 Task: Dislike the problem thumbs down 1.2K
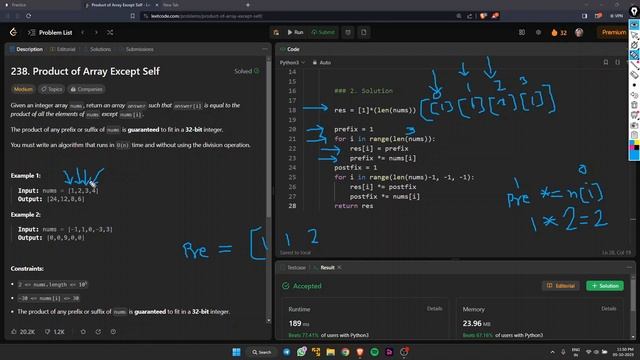point(54,332)
